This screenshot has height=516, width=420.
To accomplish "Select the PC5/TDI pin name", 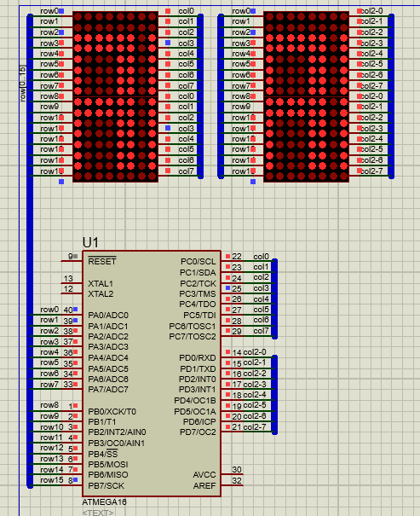I will [x=200, y=316].
